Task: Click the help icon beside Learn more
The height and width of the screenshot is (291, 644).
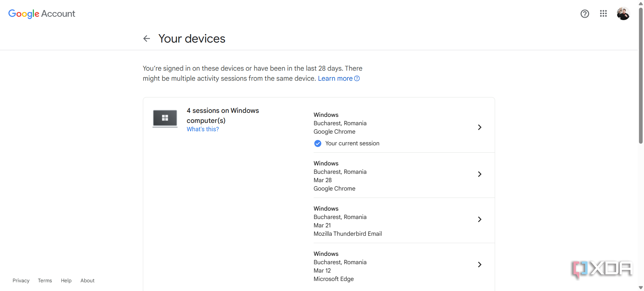Action: click(x=357, y=78)
